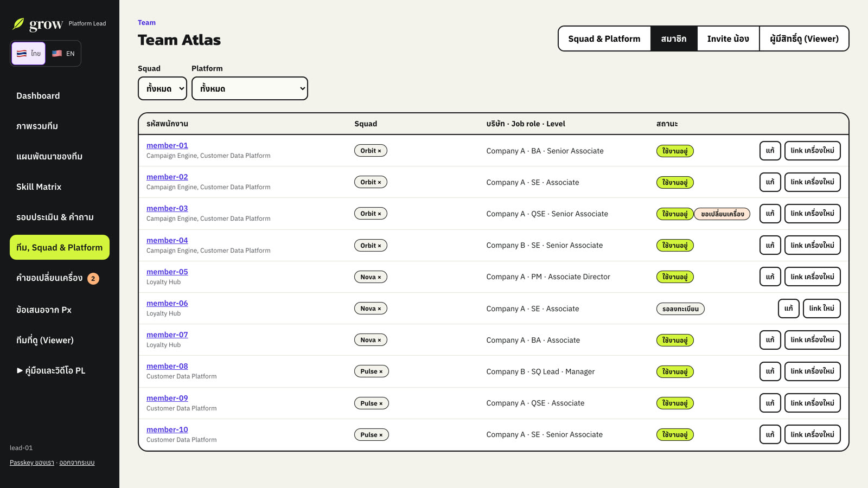This screenshot has width=868, height=488.
Task: Open the member-05 profile link
Action: pos(167,272)
